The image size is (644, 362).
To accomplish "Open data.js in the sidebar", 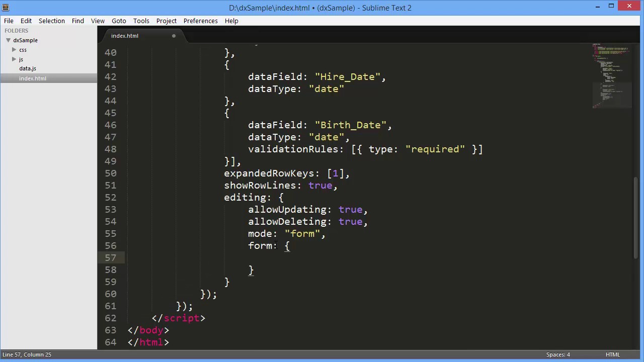I will click(28, 68).
